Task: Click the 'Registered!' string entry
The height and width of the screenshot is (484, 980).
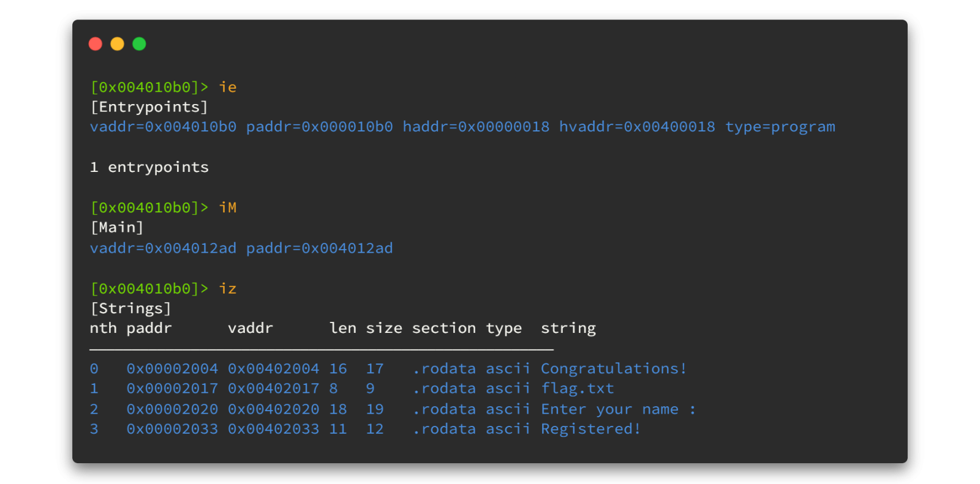Action: (591, 430)
